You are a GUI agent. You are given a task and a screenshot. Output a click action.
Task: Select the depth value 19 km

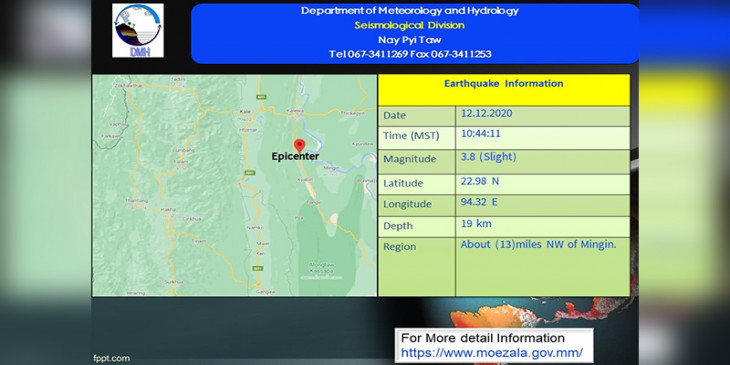pos(476,223)
